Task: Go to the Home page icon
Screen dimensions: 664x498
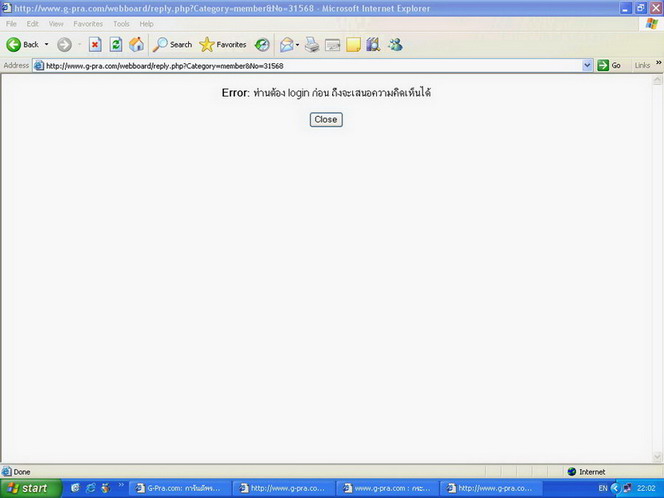Action: 136,44
